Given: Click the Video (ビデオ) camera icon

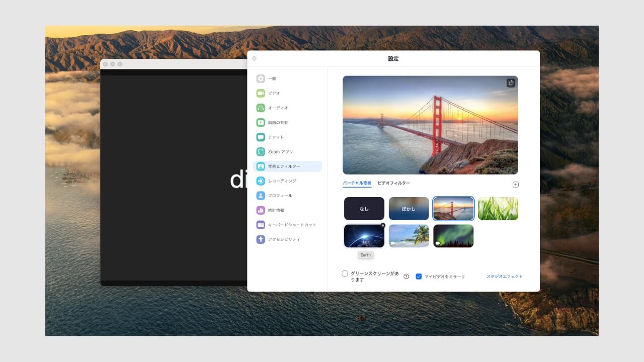Looking at the screenshot, I should pyautogui.click(x=260, y=93).
